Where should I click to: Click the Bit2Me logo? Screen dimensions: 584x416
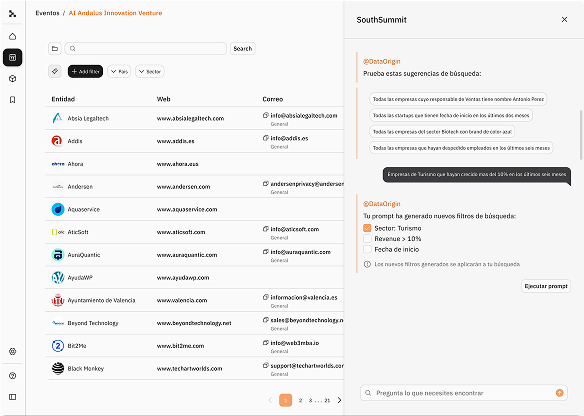58,346
